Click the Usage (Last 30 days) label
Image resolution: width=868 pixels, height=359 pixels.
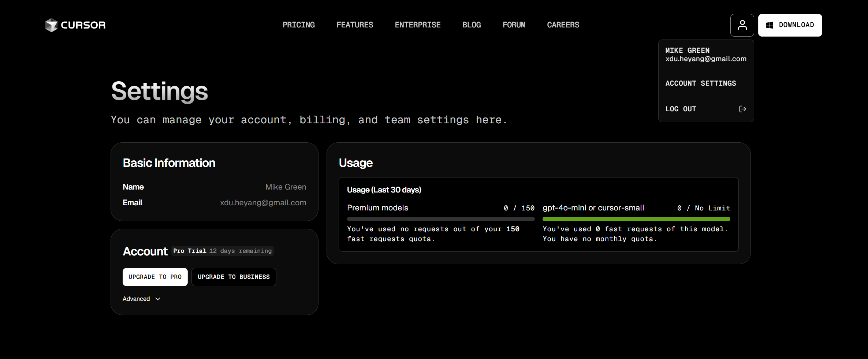pos(384,190)
